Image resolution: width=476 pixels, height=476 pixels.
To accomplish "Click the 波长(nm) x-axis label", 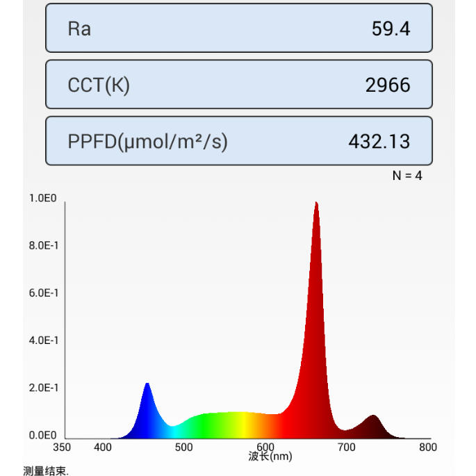I will point(270,457).
